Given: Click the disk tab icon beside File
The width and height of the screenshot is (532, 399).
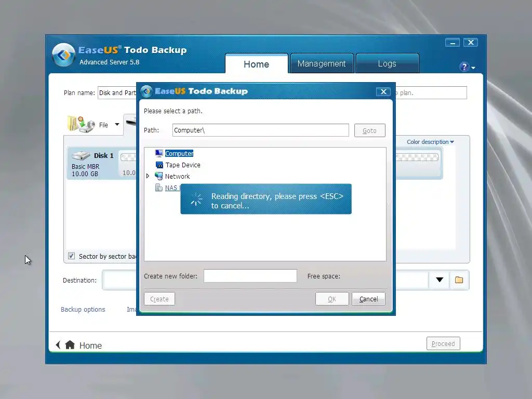Looking at the screenshot, I should point(131,121).
